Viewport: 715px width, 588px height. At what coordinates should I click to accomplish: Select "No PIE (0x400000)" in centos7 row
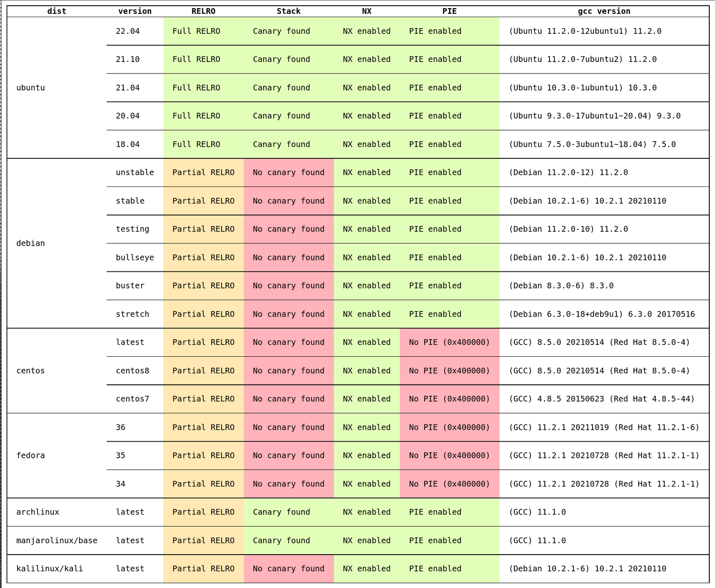(449, 399)
